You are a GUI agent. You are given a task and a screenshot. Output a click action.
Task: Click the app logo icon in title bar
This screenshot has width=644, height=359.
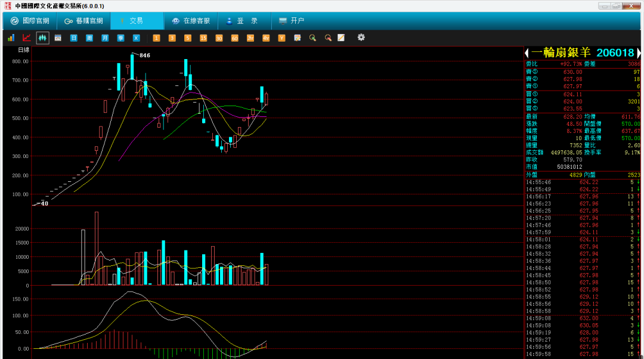(7, 6)
